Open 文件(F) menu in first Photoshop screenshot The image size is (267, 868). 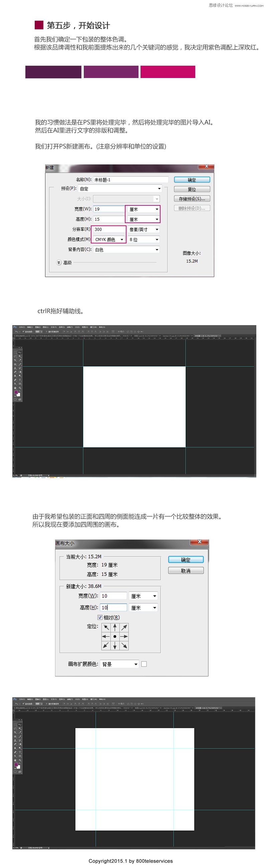point(22,327)
